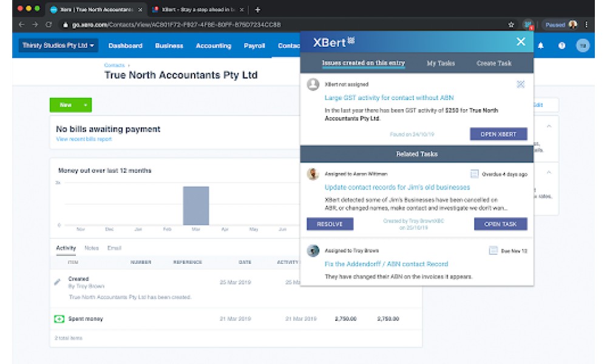
Task: Close the XBert browser tab
Action: point(242,10)
